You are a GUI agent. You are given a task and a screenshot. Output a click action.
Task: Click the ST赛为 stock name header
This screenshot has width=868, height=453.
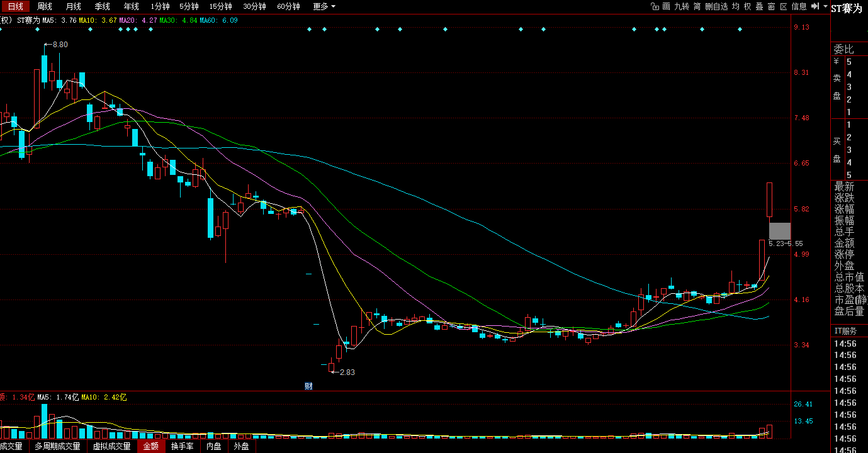(x=847, y=8)
